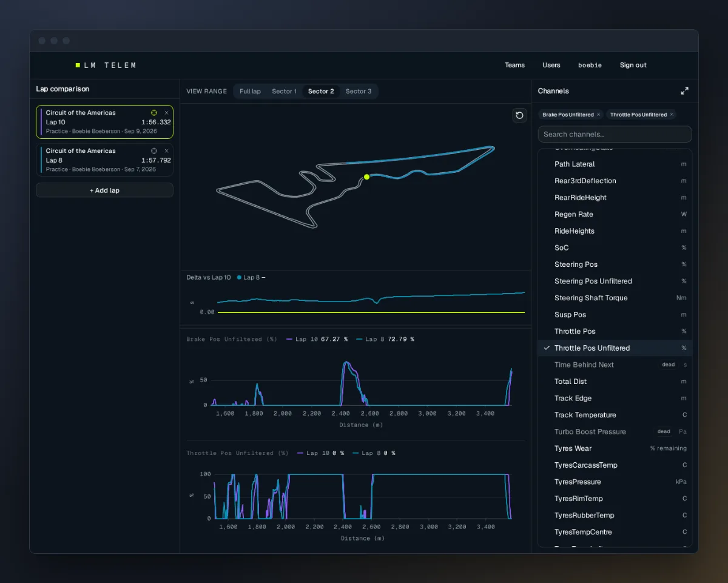Select TyresTempCentre channel
This screenshot has width=728, height=583.
click(x=615, y=532)
